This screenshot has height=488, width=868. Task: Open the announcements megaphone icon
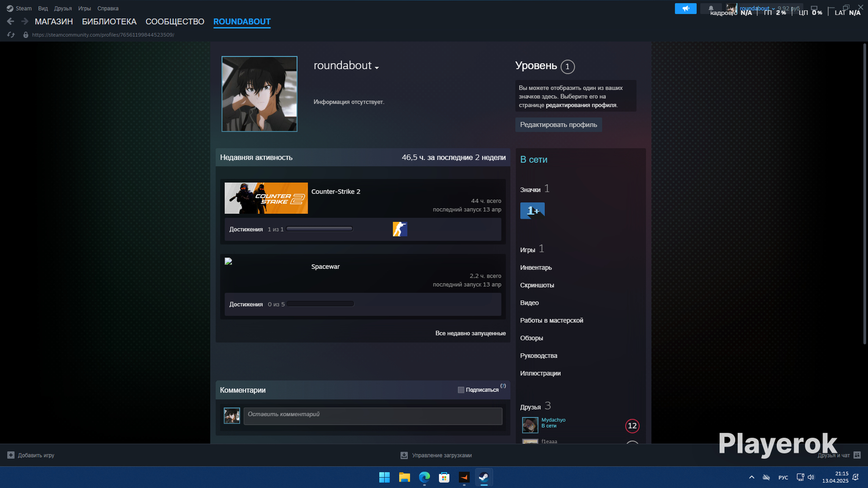pos(685,8)
